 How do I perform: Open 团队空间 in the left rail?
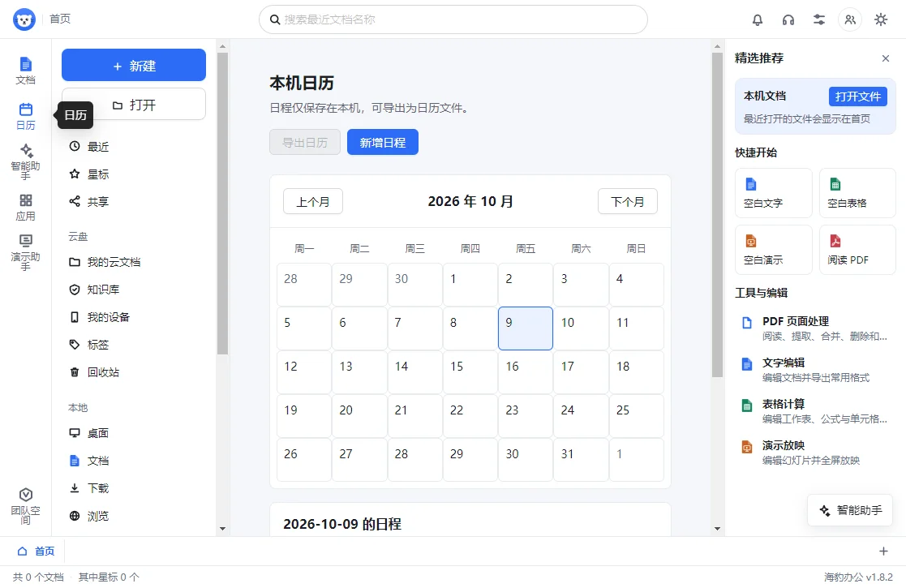[25, 506]
